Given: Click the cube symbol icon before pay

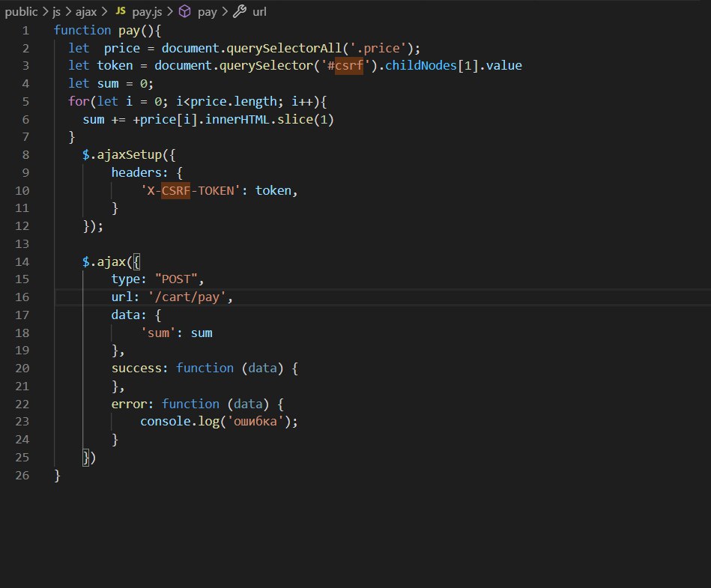Looking at the screenshot, I should click(x=184, y=11).
